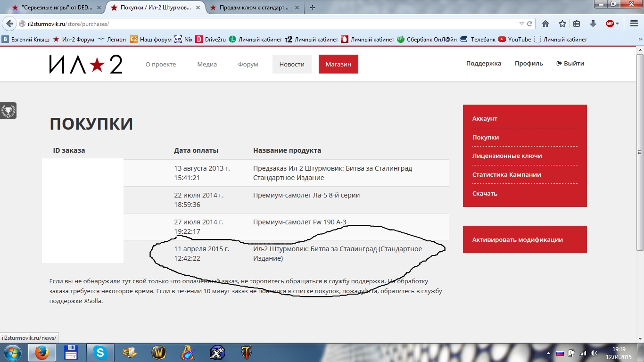This screenshot has height=362, width=644.
Task: Open Покупки in the red sidebar
Action: [x=486, y=138]
